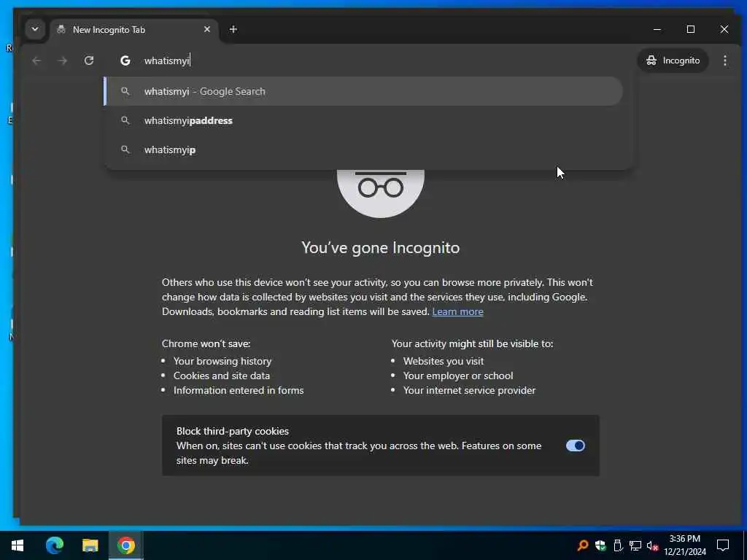The image size is (747, 560).
Task: Open the tab search dropdown arrow
Action: point(35,29)
